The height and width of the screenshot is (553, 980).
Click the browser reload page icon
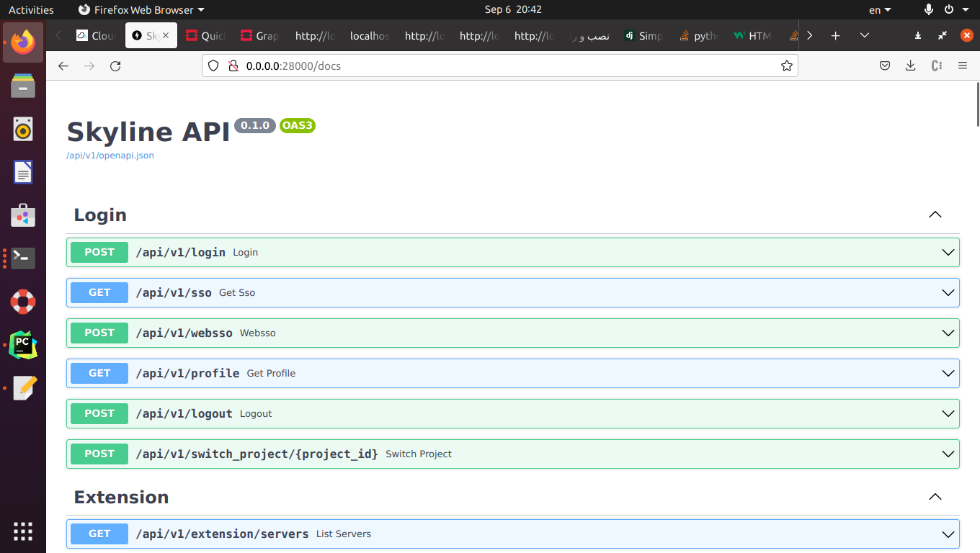[x=115, y=66]
